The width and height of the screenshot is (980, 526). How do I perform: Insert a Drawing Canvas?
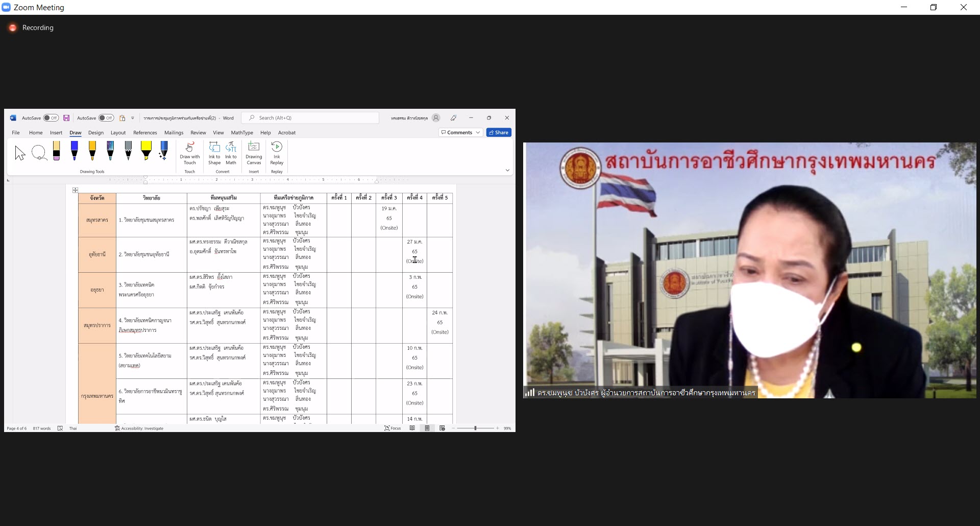coord(254,153)
